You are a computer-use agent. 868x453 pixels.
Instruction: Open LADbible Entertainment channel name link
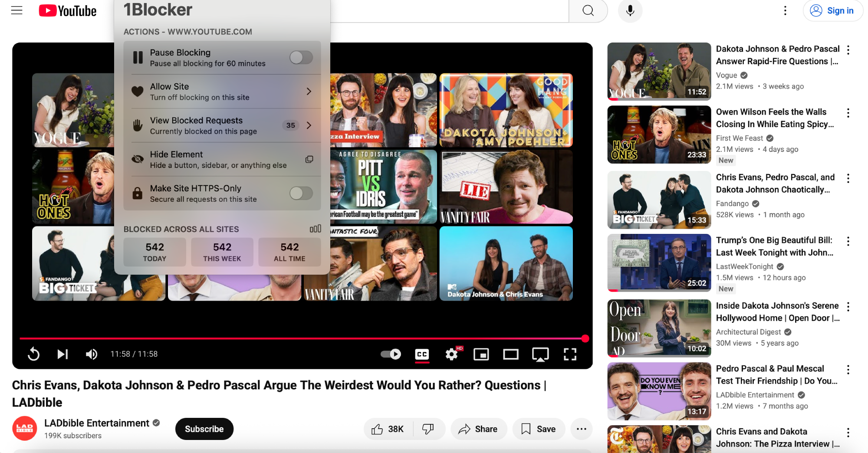point(96,423)
